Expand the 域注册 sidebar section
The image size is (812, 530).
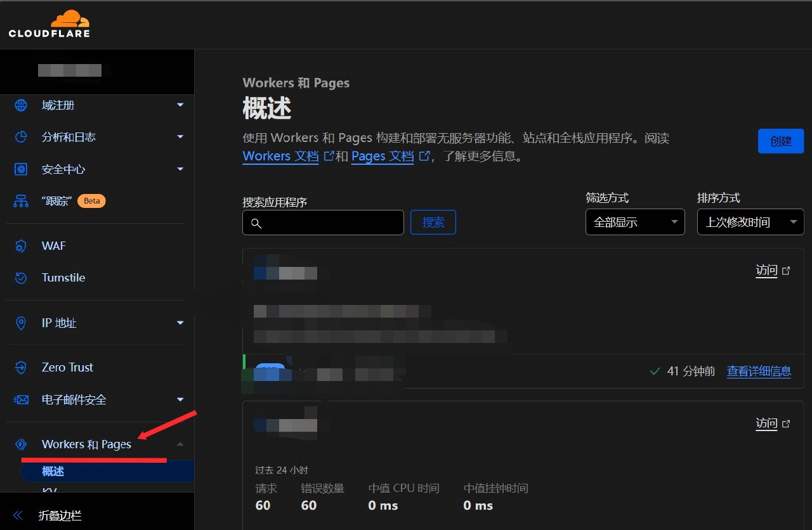pos(180,105)
